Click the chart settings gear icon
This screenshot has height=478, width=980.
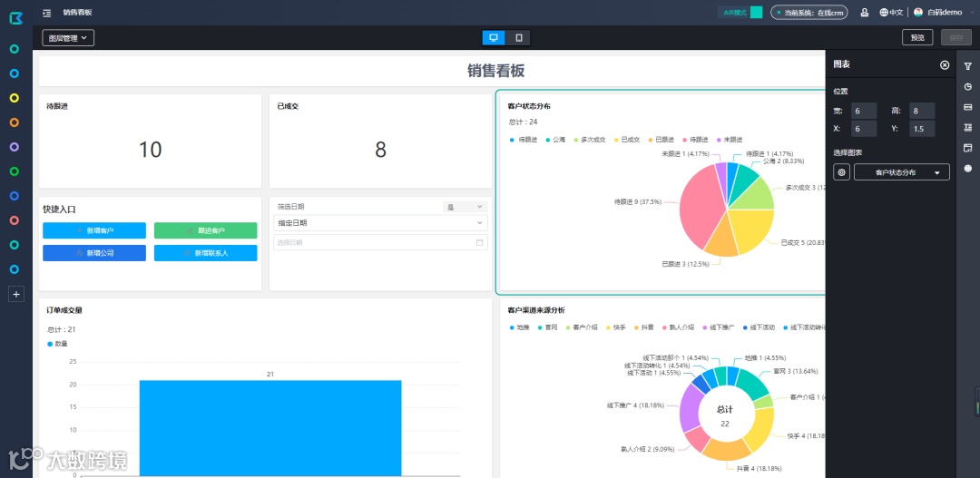[842, 172]
